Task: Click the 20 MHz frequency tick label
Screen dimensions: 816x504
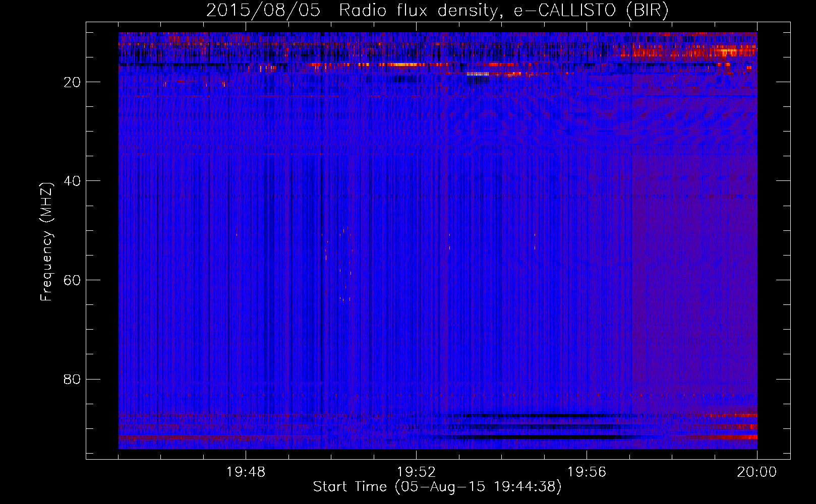Action: [x=73, y=82]
